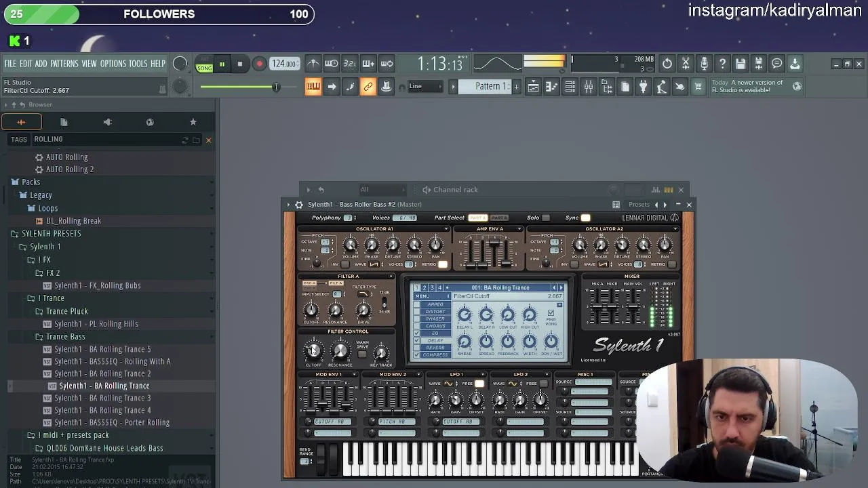Clear the ROLLING search with X
Image resolution: width=868 pixels, height=488 pixels.
coord(208,140)
